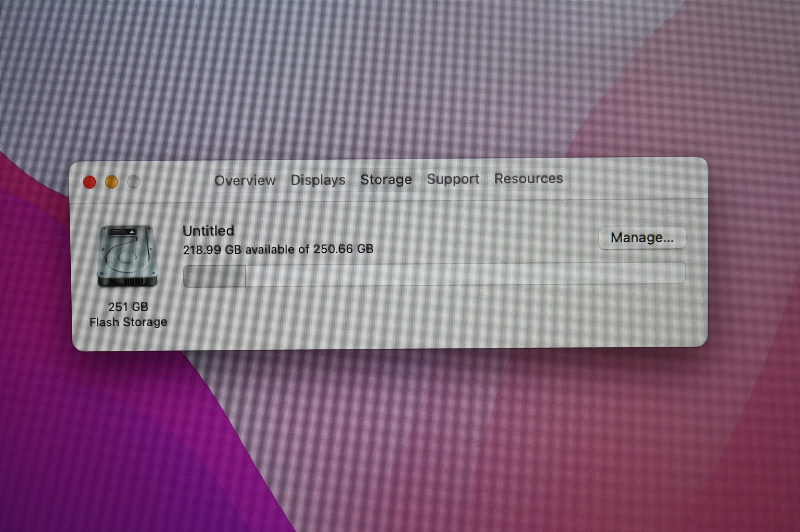Select the Storage tab
The height and width of the screenshot is (532, 800).
click(x=386, y=179)
